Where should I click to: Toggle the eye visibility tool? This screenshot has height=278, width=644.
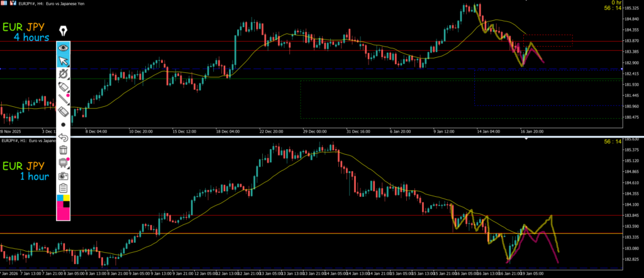64,47
